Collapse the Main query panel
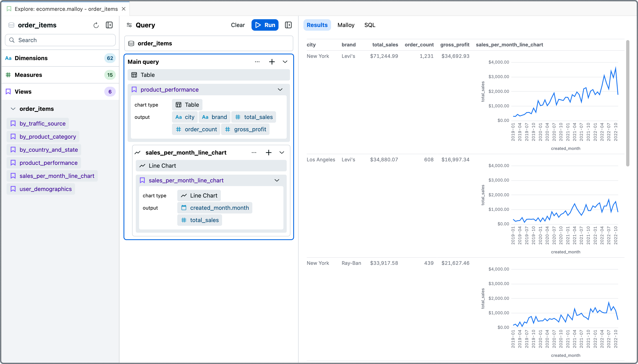 (x=285, y=62)
